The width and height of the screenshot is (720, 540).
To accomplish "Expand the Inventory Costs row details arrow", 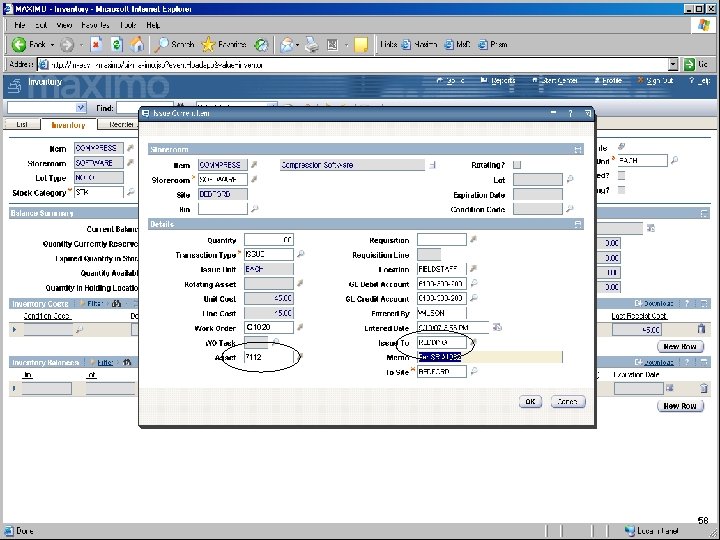I will (x=15, y=329).
